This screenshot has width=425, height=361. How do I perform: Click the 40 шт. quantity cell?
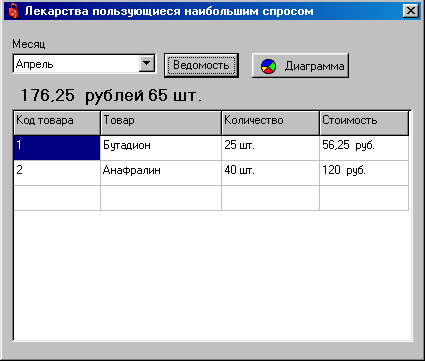point(270,173)
